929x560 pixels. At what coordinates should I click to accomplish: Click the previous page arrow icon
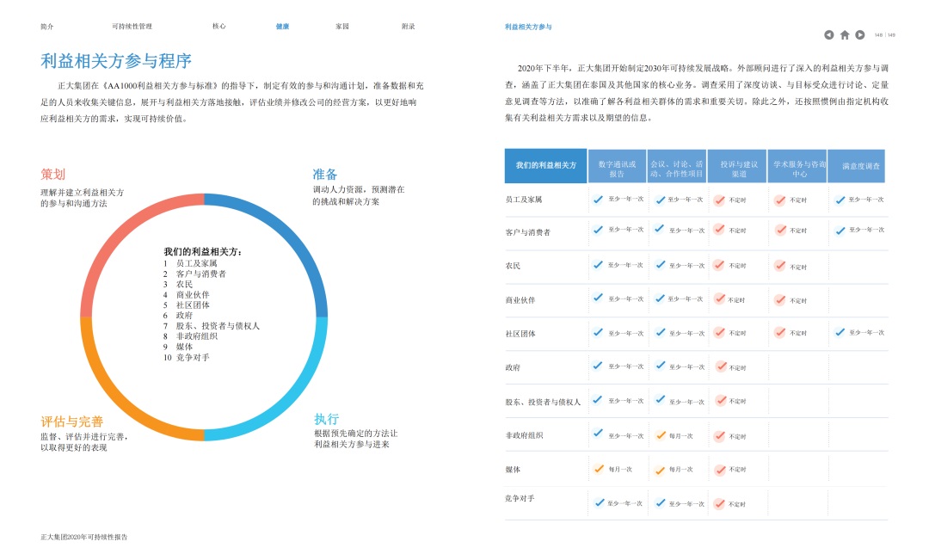(x=829, y=35)
